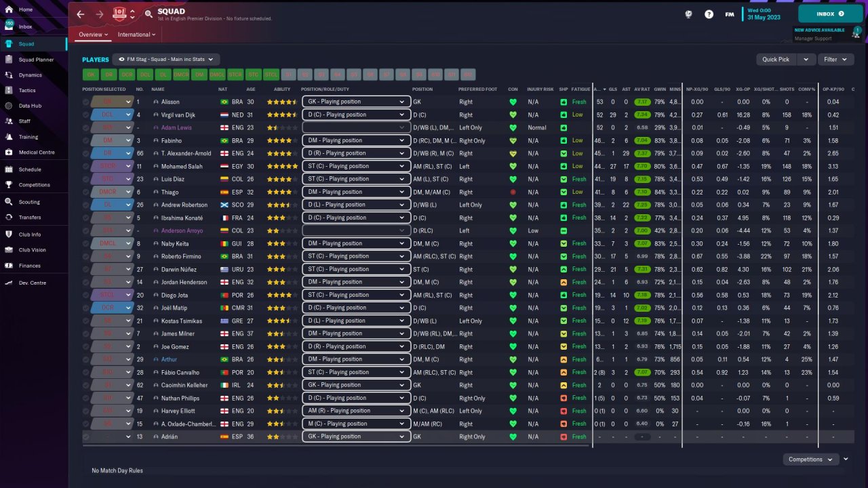The width and height of the screenshot is (868, 488).
Task: Open Darwin Núñez's position selected dropdown
Action: (x=113, y=269)
